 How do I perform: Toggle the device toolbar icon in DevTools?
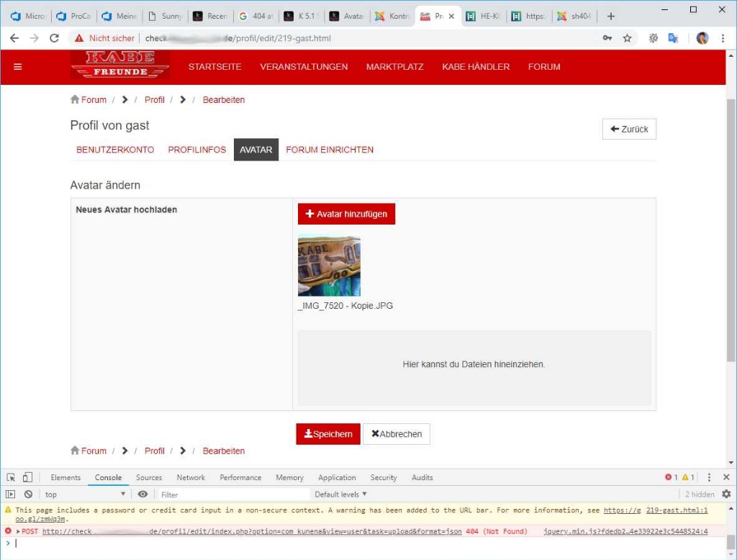[x=27, y=477]
